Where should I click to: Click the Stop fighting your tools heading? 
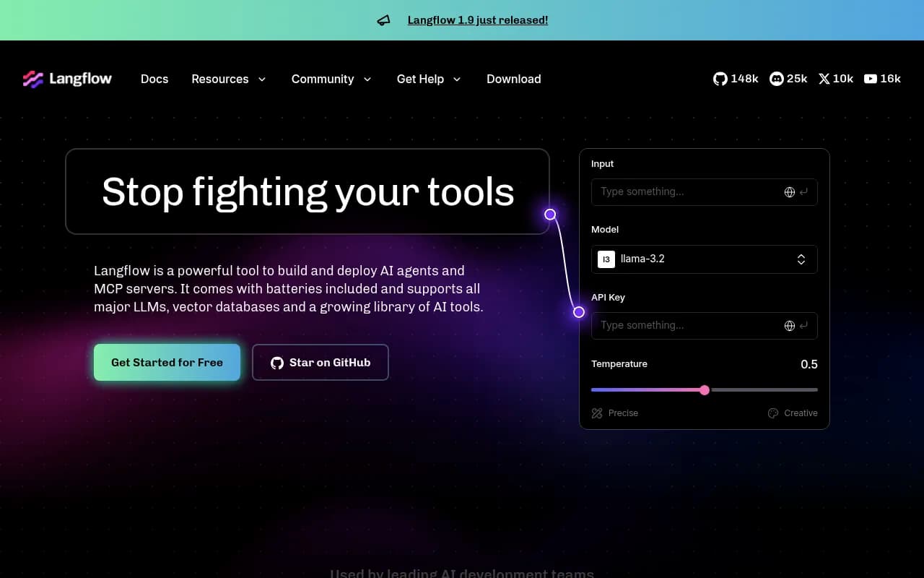click(x=308, y=191)
